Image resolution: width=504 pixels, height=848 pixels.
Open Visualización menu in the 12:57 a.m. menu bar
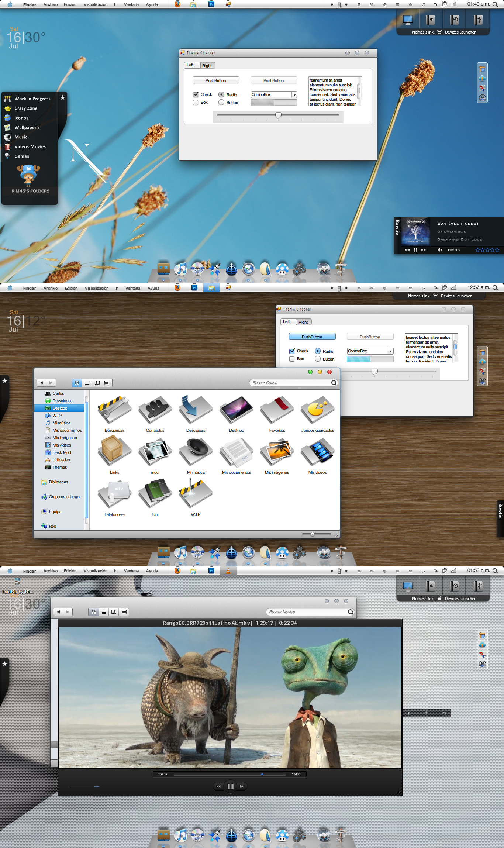coord(97,288)
